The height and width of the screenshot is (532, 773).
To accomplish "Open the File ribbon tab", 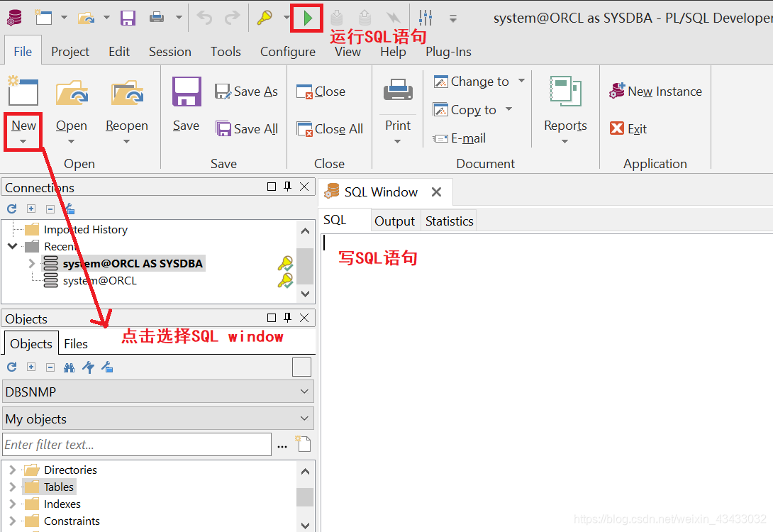I will [23, 52].
